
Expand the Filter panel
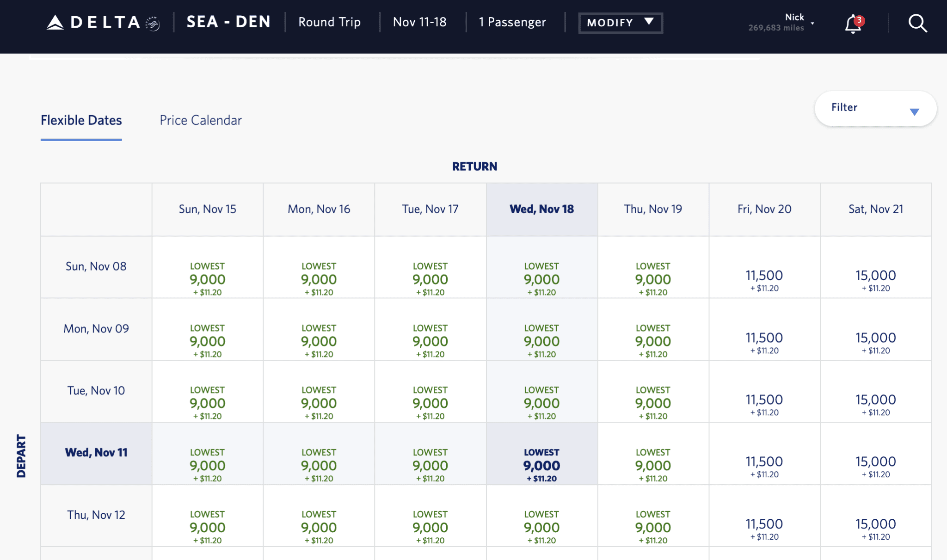(875, 108)
